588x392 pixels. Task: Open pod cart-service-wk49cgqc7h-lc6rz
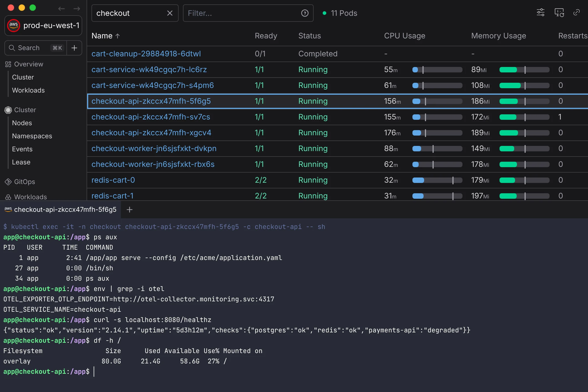[149, 70]
